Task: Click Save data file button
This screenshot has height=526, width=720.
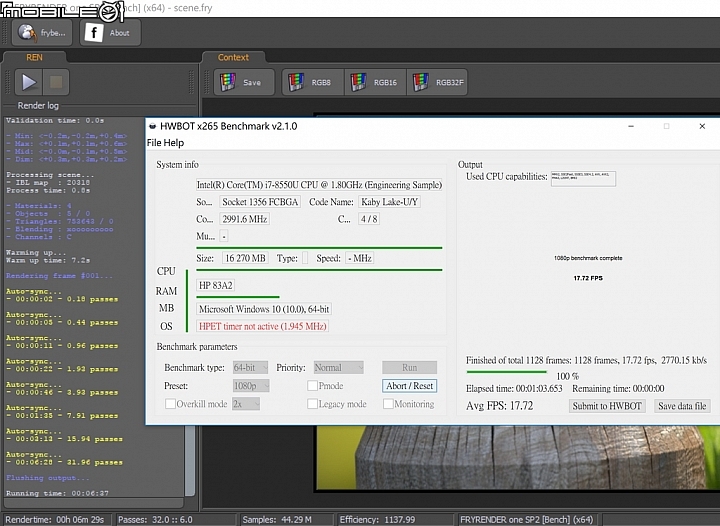Action: coord(682,406)
